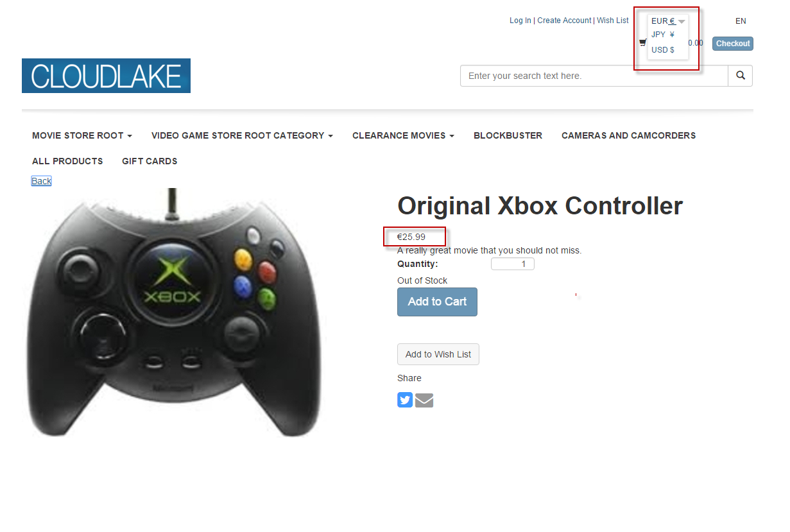The height and width of the screenshot is (532, 790).
Task: Click the Add to Wish List button
Action: pos(438,354)
